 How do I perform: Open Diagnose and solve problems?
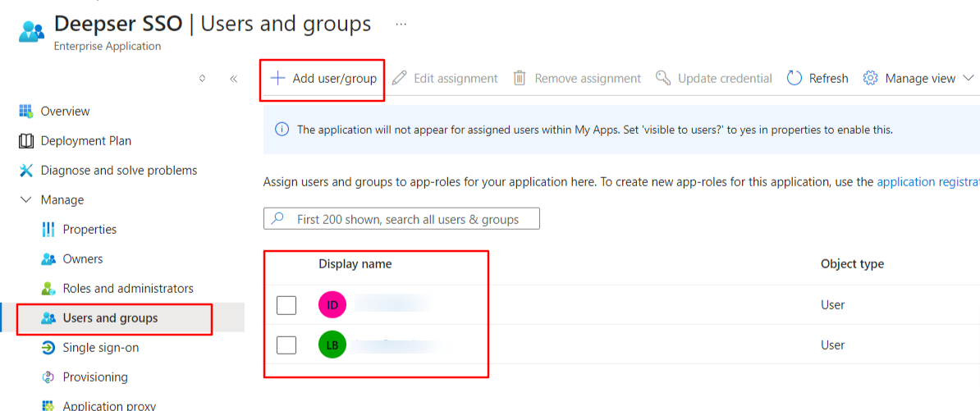point(119,171)
